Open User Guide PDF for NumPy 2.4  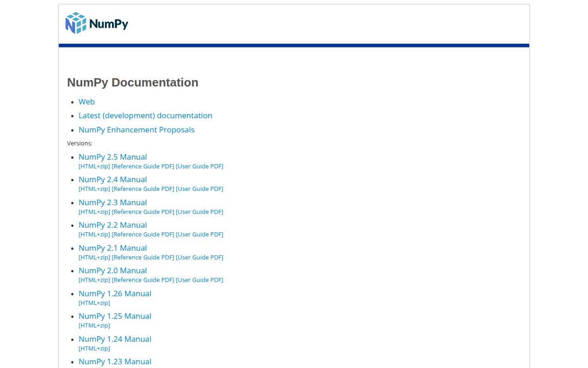coord(199,189)
